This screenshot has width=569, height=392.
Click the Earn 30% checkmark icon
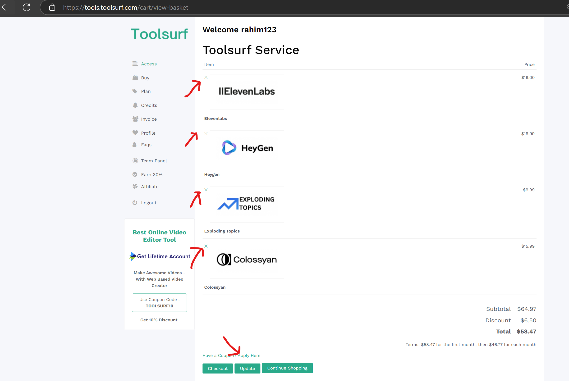point(135,174)
